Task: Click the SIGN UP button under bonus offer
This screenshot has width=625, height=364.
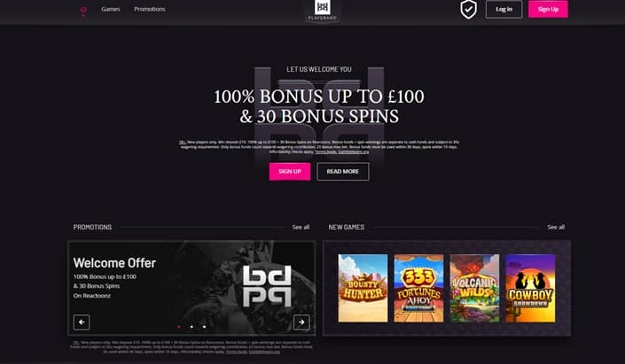Action: pos(290,171)
